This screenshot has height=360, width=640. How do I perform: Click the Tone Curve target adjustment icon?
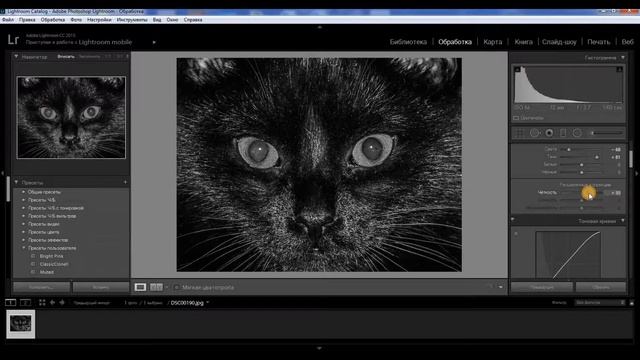(516, 234)
